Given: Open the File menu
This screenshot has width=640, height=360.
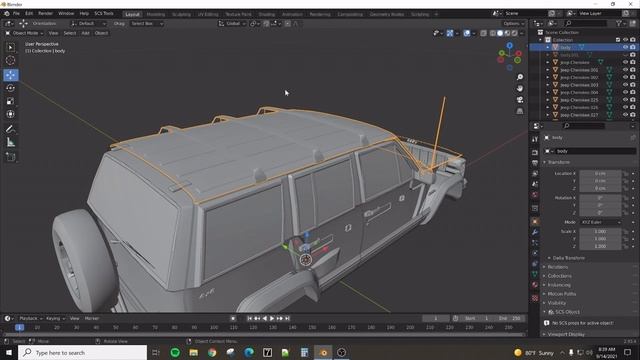Looking at the screenshot, I should [16, 13].
